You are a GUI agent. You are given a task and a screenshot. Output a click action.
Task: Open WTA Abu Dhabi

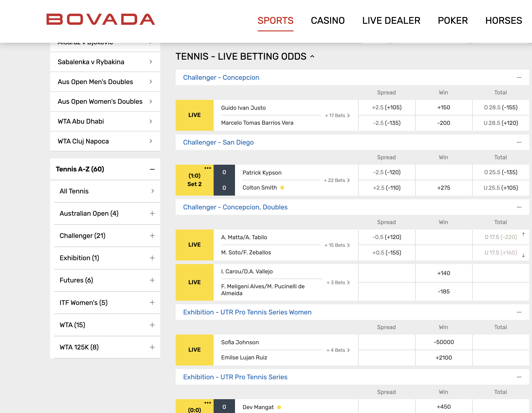(x=105, y=121)
